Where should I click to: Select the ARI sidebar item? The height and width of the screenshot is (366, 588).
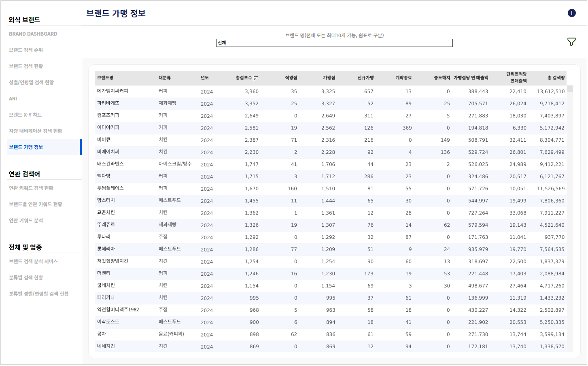(13, 99)
